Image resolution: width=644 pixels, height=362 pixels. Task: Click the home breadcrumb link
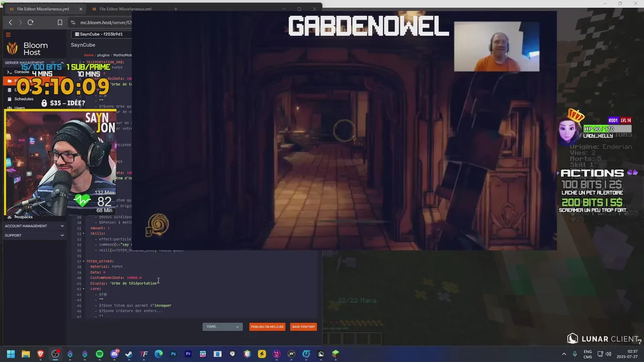click(89, 55)
